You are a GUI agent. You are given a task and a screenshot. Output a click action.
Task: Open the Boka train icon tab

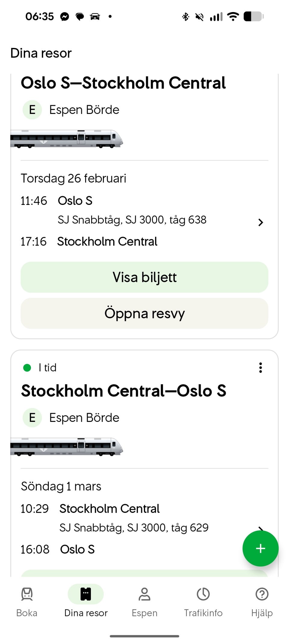pyautogui.click(x=27, y=594)
